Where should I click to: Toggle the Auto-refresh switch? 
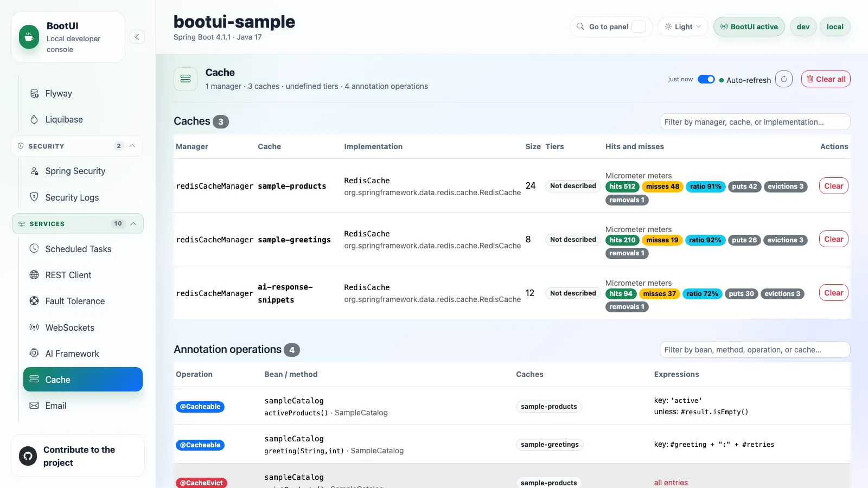[706, 80]
